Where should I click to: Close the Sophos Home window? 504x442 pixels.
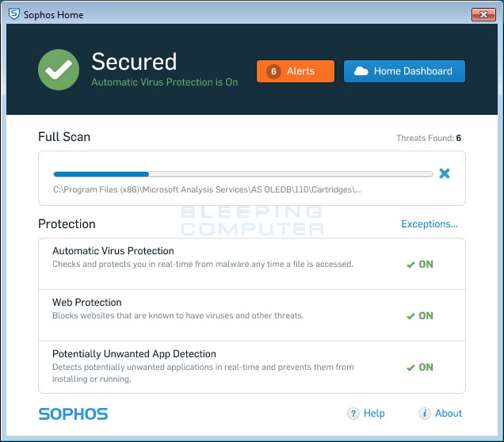[x=483, y=14]
